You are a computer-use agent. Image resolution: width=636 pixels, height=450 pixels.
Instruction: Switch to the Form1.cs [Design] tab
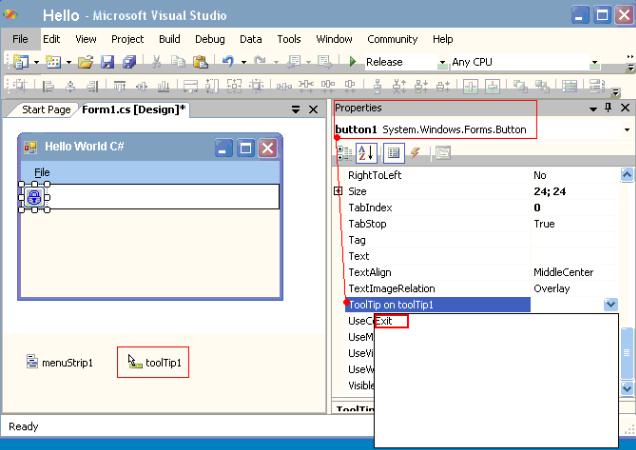click(133, 109)
